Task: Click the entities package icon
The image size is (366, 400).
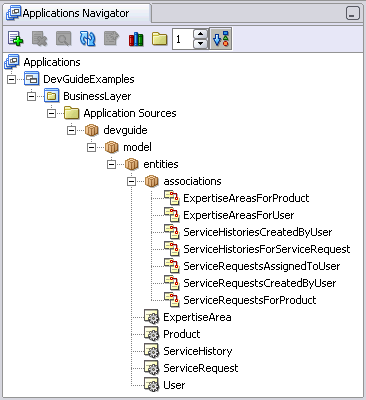Action: [131, 164]
